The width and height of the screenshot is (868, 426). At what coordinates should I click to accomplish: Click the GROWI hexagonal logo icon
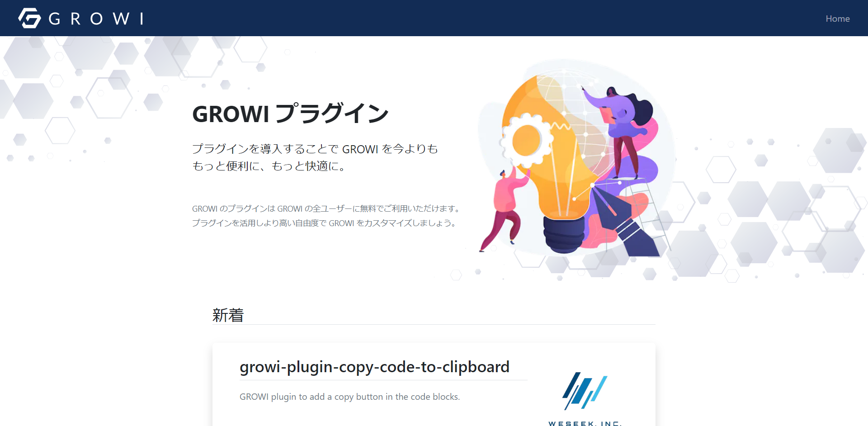point(29,18)
